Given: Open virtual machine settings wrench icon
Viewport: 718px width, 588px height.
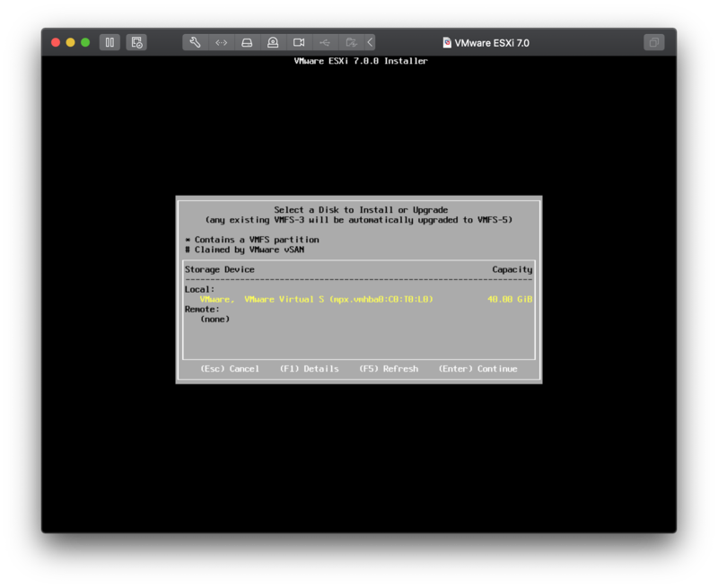Looking at the screenshot, I should pyautogui.click(x=195, y=42).
